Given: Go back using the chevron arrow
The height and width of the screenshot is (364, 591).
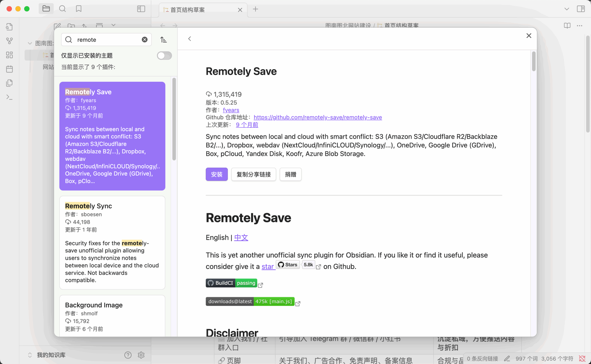Looking at the screenshot, I should (190, 39).
